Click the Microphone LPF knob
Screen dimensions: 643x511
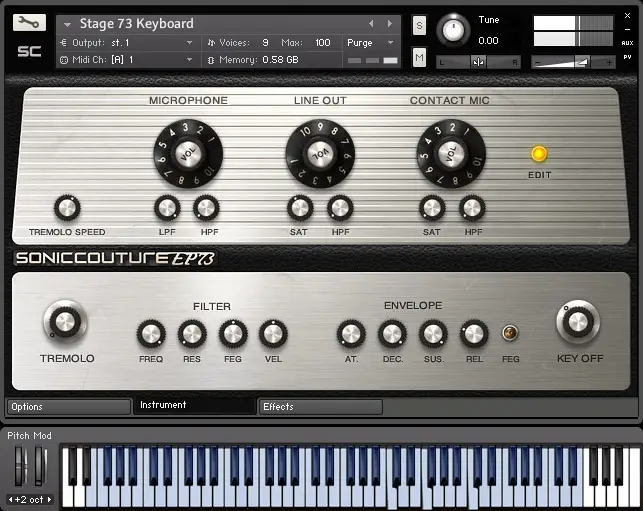coord(167,208)
